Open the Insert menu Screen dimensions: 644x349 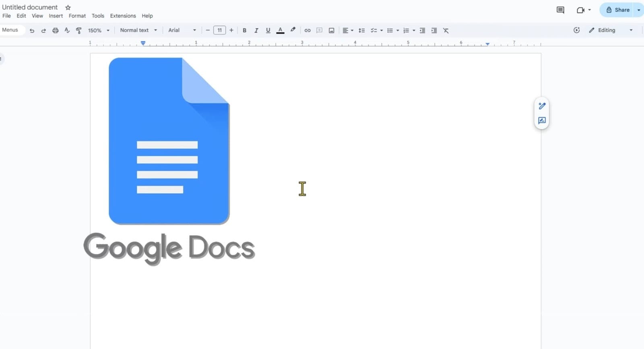point(56,16)
